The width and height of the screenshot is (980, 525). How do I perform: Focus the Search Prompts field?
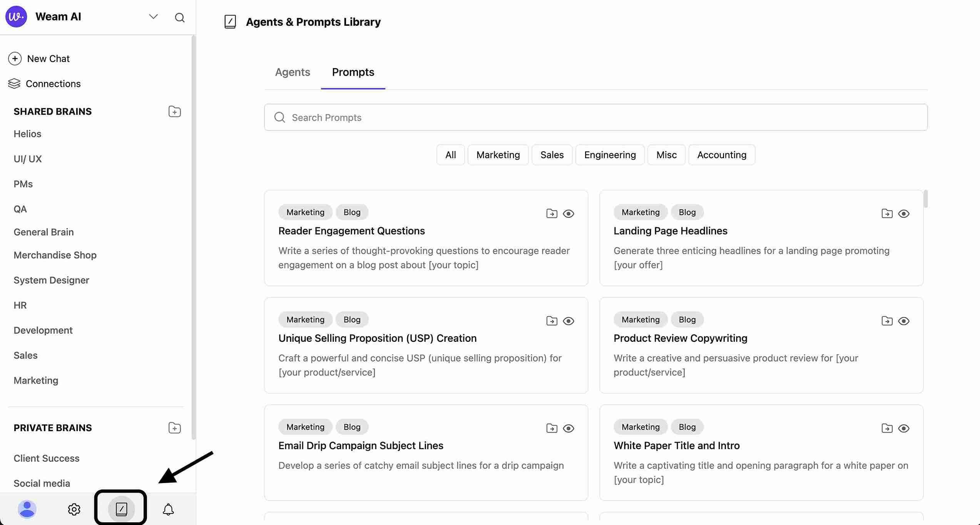pos(595,117)
